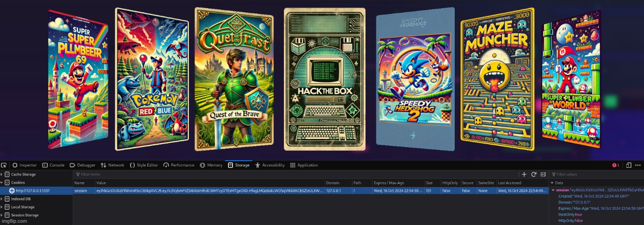The image size is (644, 225).
Task: Open the Accessibility tab
Action: click(270, 165)
